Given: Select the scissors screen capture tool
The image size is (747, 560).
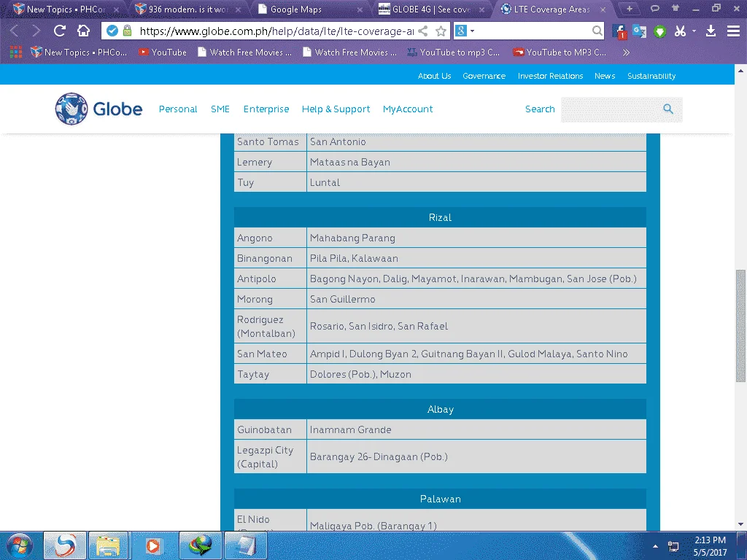Looking at the screenshot, I should coord(680,31).
